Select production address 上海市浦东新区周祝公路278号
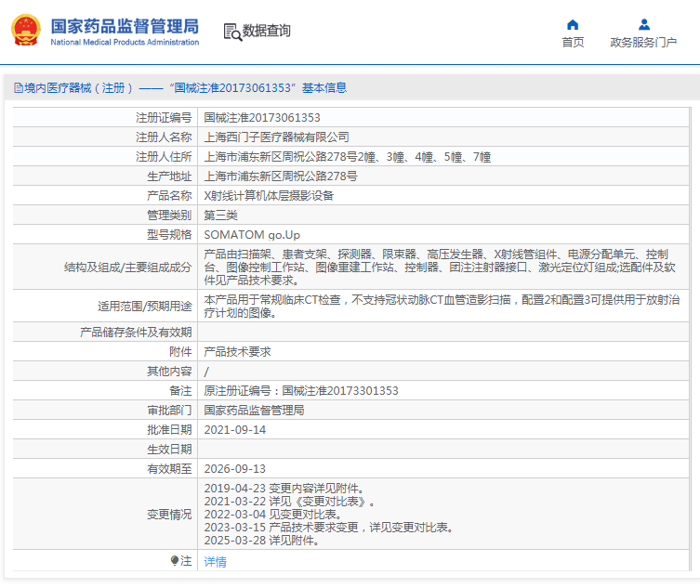This screenshot has height=588, width=700. (x=281, y=176)
